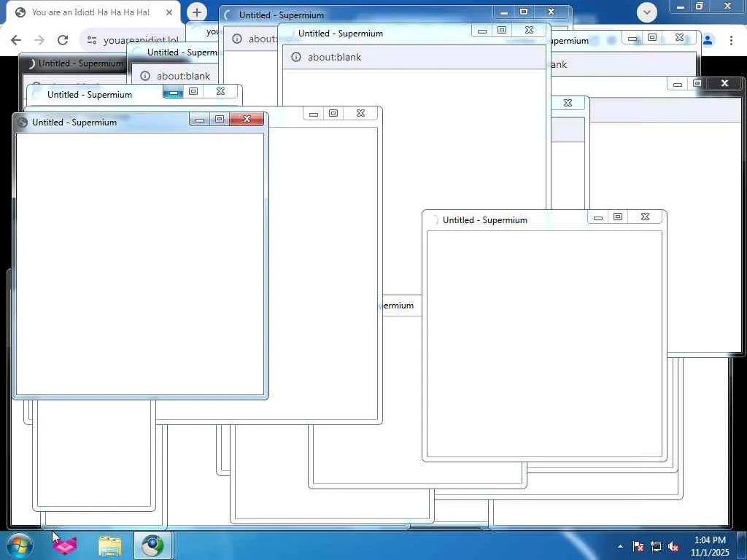The width and height of the screenshot is (747, 560).
Task: Open Windows Explorer from the taskbar
Action: tap(110, 546)
